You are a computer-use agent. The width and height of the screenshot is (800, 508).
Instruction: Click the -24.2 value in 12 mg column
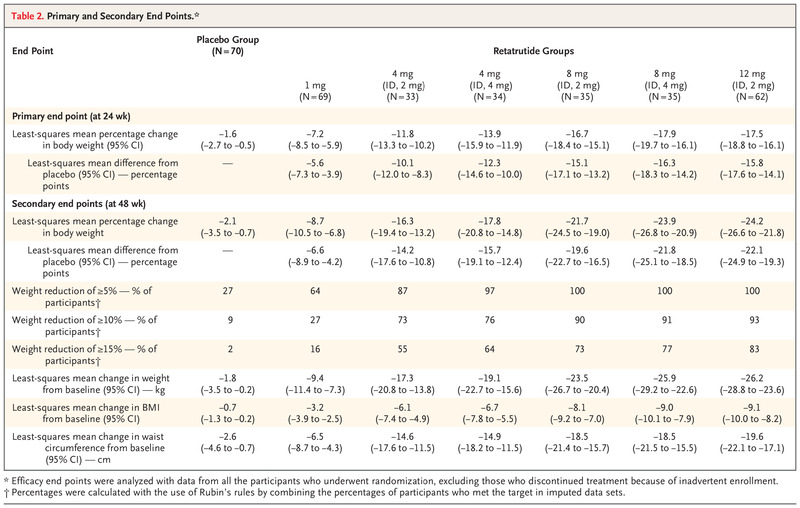click(752, 221)
